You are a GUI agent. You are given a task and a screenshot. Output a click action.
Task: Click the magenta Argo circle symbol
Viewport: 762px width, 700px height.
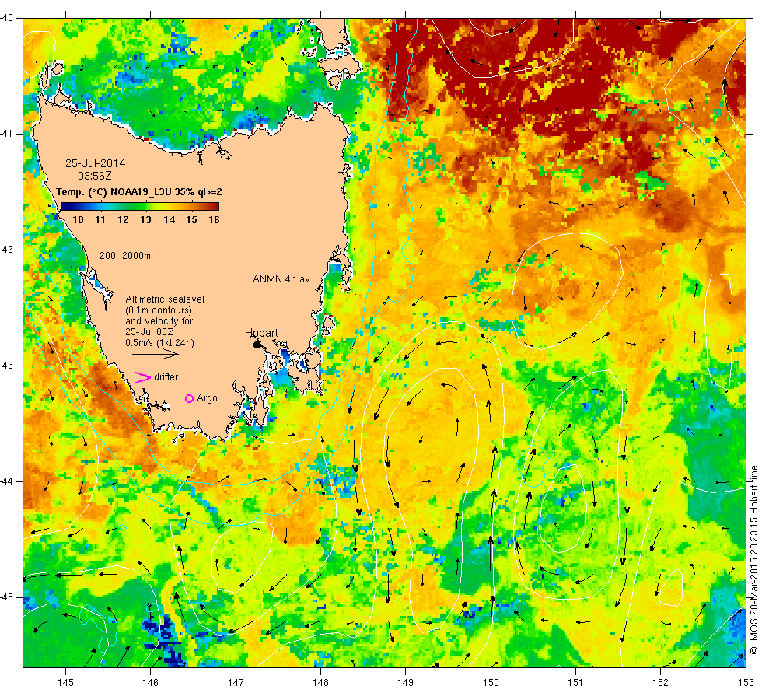click(190, 398)
